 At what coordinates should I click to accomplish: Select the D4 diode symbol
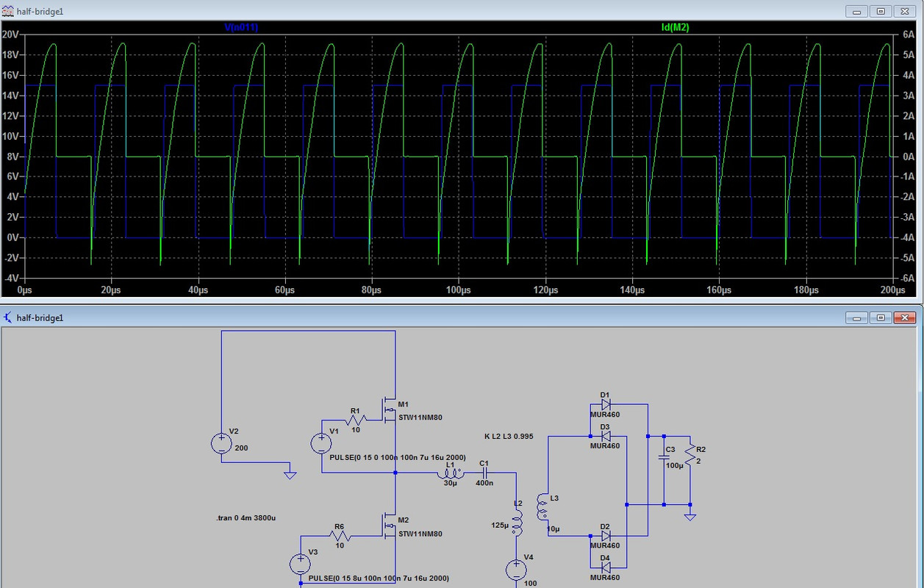coord(606,568)
